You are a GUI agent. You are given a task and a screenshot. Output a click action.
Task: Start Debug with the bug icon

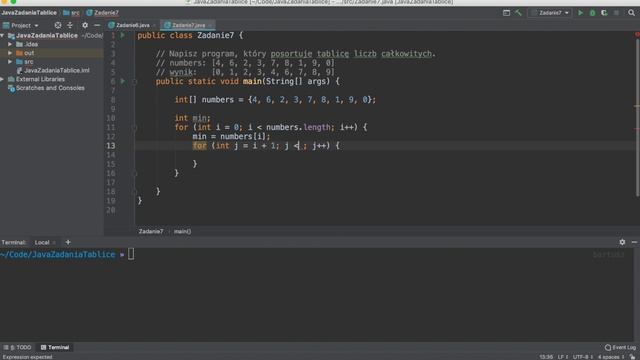pos(592,13)
